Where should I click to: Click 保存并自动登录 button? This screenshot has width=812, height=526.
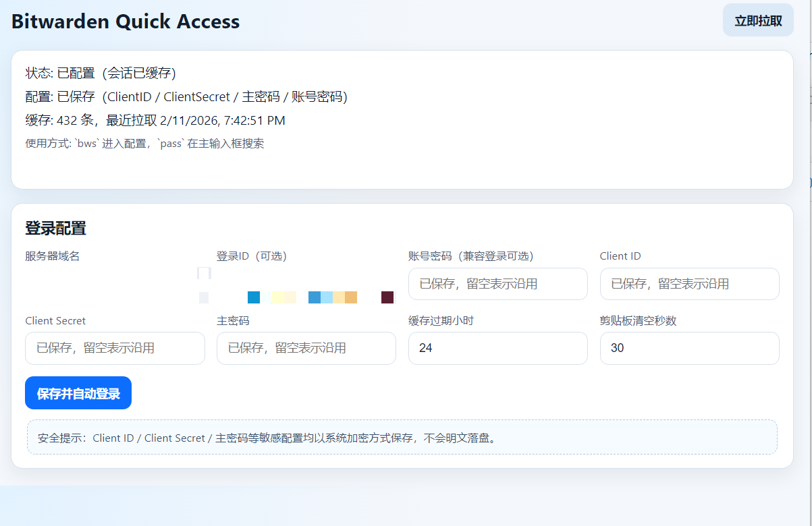pos(78,393)
